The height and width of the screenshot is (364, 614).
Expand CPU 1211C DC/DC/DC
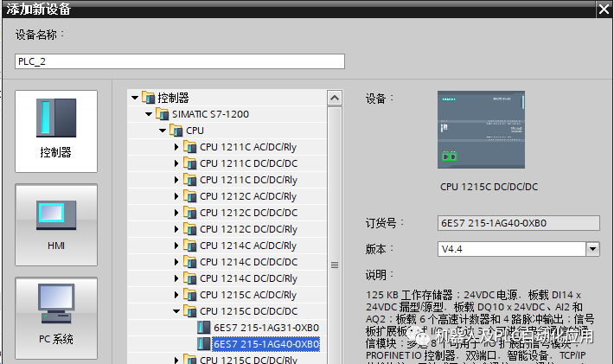click(176, 163)
